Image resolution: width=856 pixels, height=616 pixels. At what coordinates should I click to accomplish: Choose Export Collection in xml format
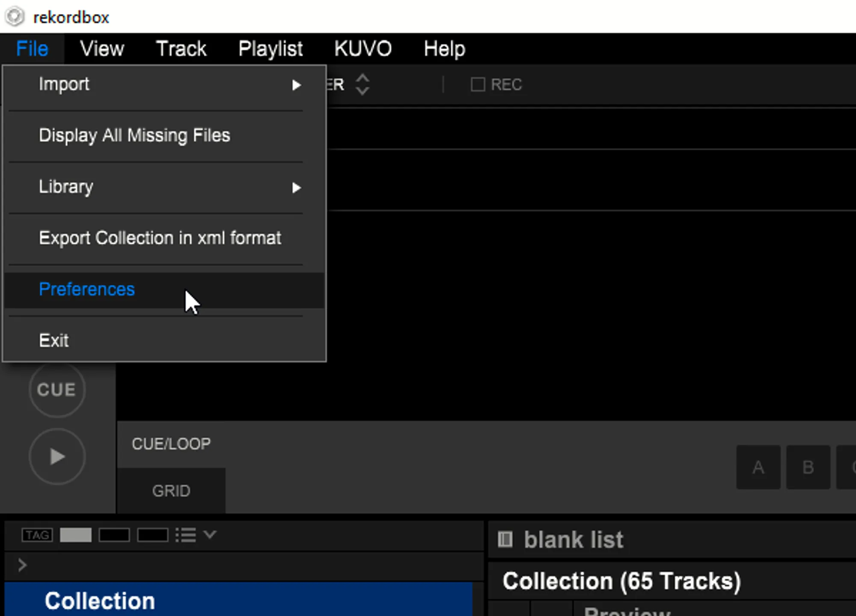(x=160, y=238)
